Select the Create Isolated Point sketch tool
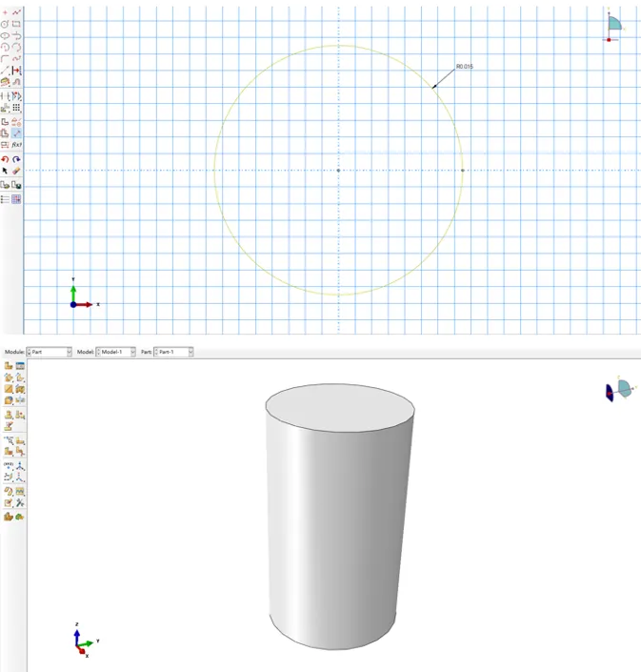This screenshot has height=672, width=641. coord(5,12)
